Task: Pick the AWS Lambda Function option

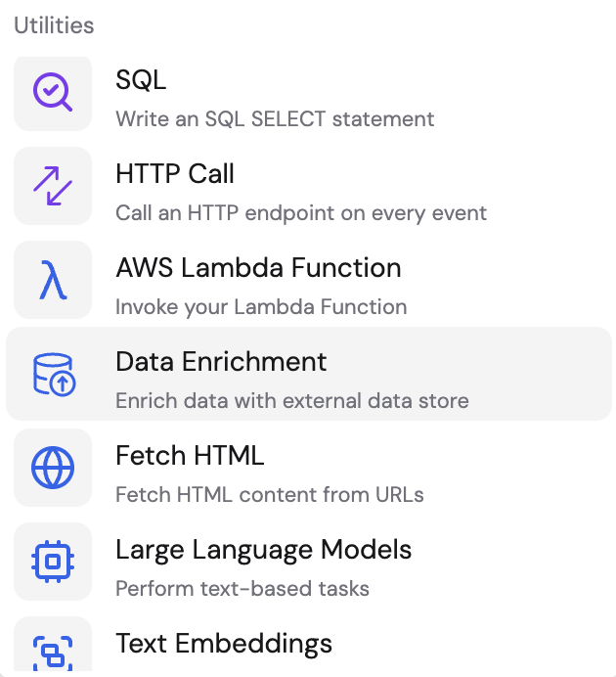Action: [309, 280]
